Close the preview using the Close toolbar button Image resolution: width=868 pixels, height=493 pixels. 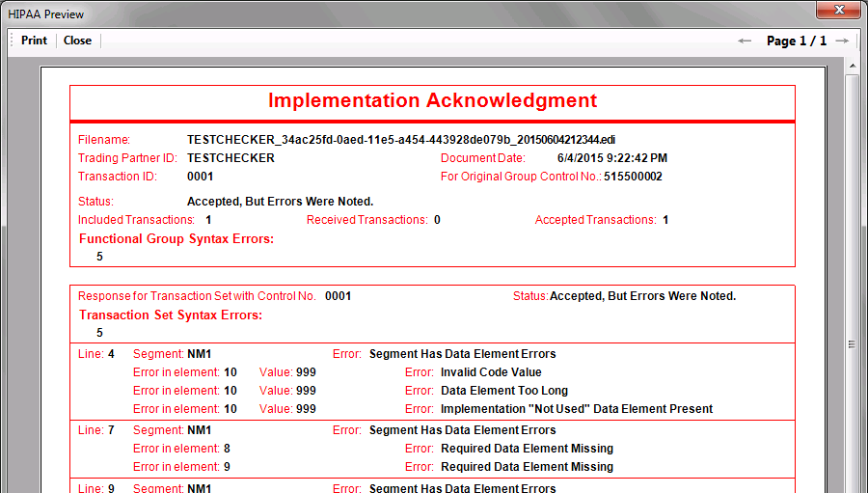pyautogui.click(x=77, y=41)
